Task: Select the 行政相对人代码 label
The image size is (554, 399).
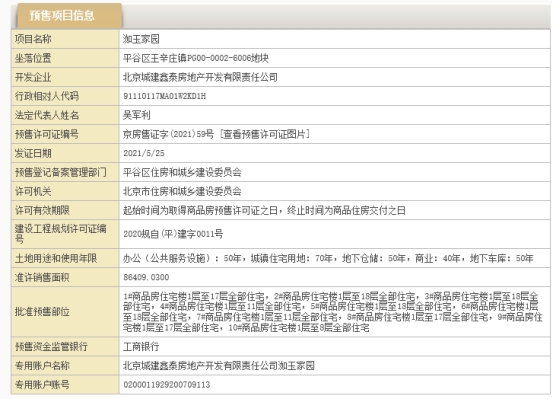Action: [47, 96]
